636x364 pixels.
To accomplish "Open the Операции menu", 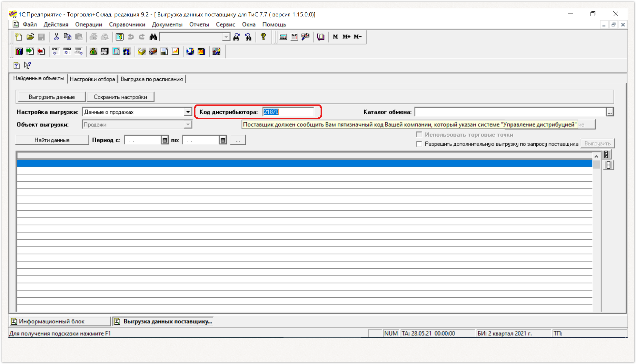I will click(89, 25).
